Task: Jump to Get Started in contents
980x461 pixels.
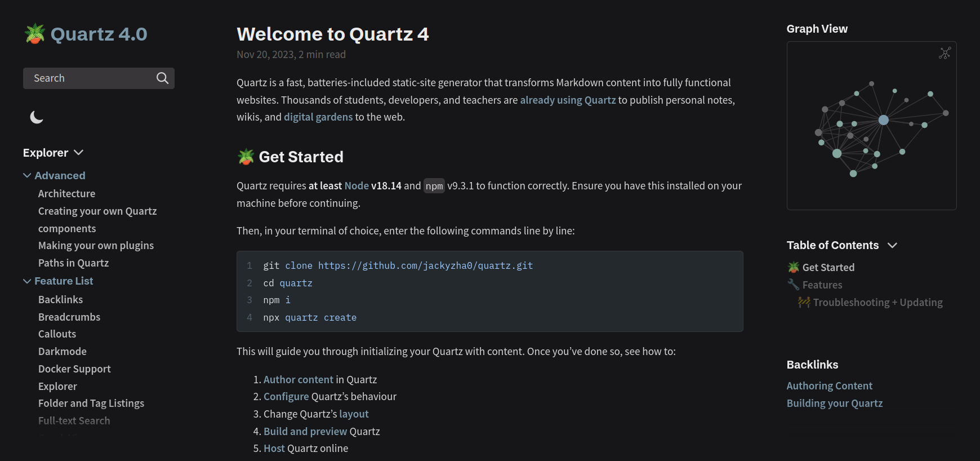Action: click(x=828, y=267)
